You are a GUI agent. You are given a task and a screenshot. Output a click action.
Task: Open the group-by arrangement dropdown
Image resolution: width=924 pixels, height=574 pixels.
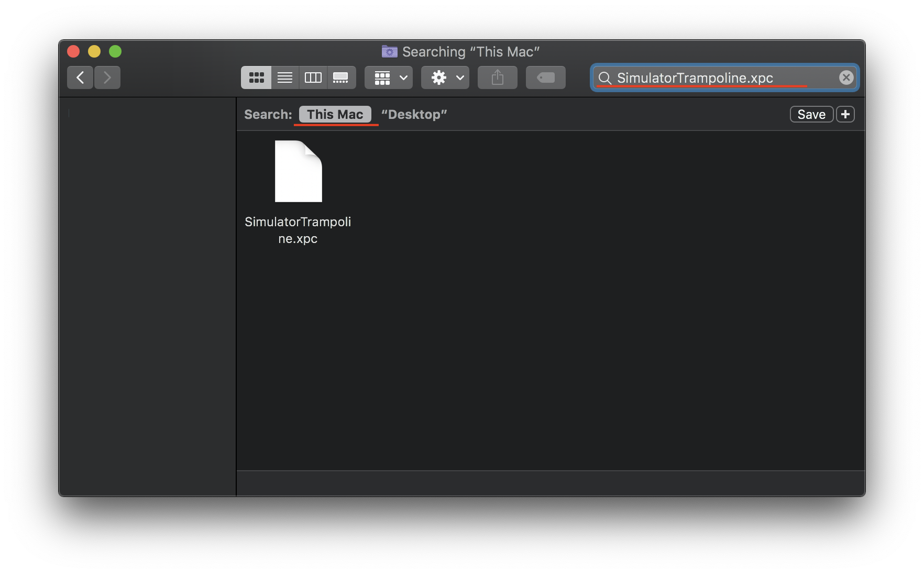coord(389,78)
